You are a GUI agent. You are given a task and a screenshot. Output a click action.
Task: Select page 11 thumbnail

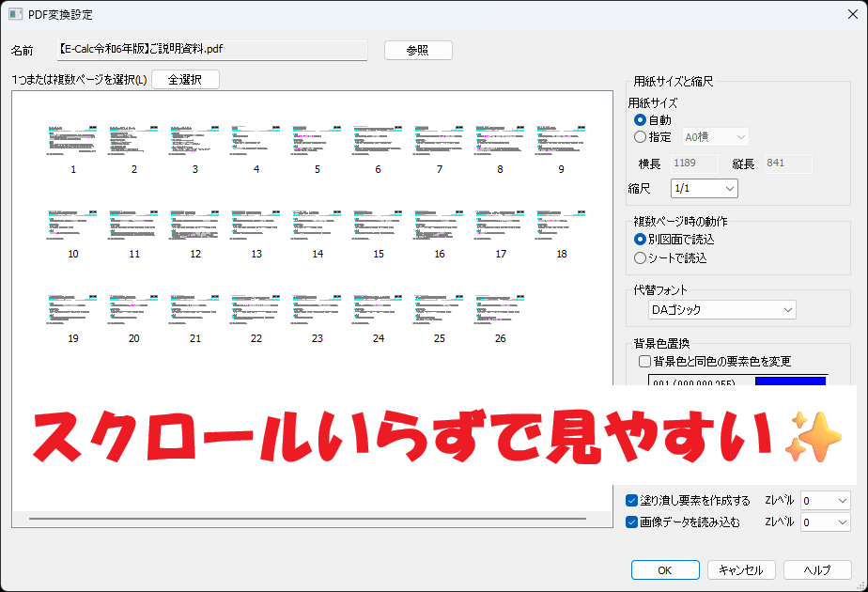pos(133,226)
